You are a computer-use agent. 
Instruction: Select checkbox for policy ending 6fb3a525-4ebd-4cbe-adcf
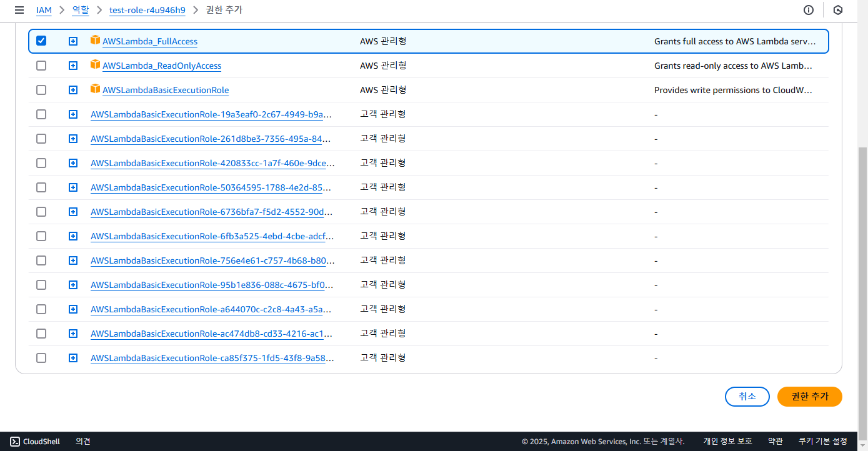pos(41,236)
